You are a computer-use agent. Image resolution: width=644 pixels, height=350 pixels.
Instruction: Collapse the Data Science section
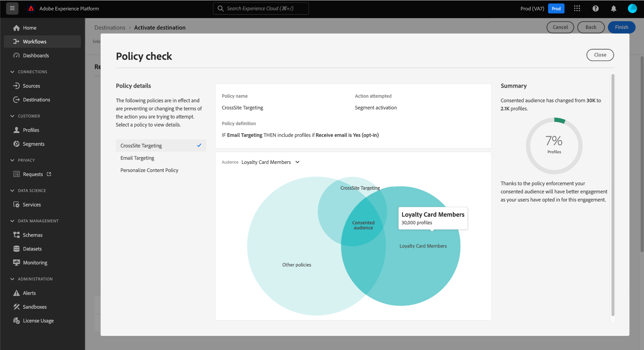coord(12,191)
